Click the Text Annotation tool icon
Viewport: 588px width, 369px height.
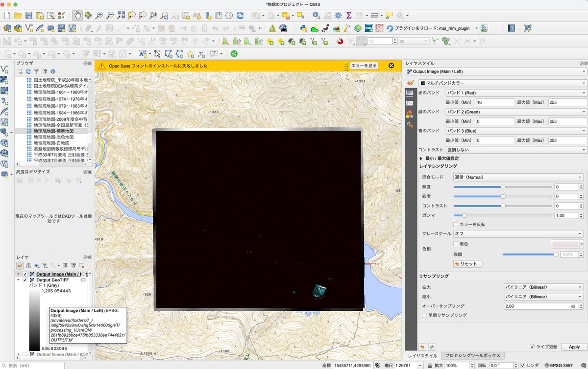215,54
